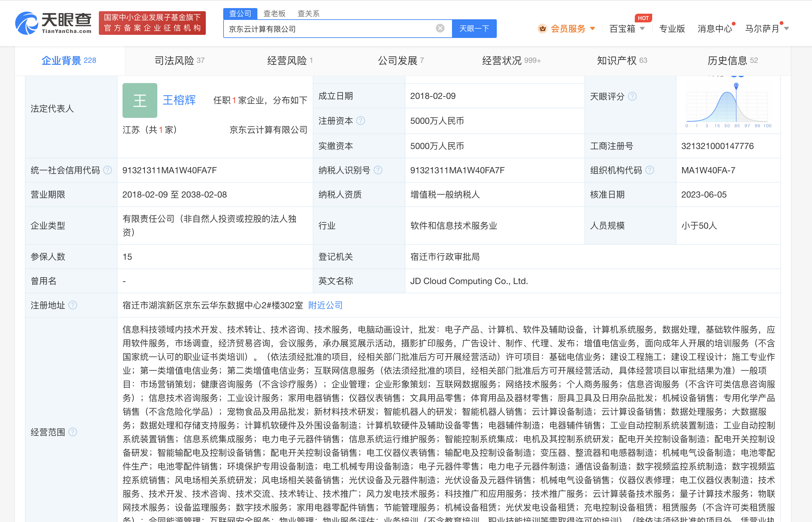Clear the search box with the X icon

(440, 28)
